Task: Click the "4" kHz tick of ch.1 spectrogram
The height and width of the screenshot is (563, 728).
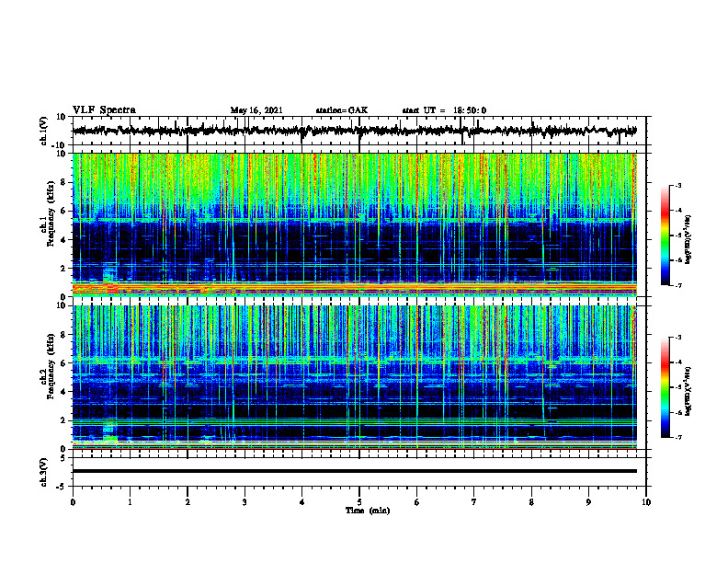Action: [x=63, y=240]
